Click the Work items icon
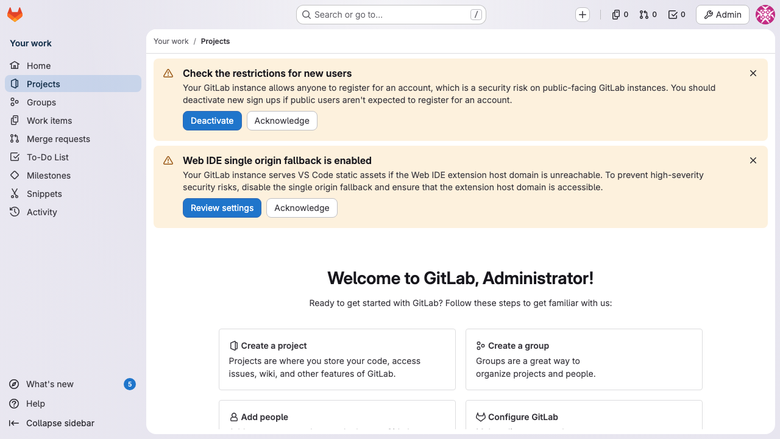The height and width of the screenshot is (439, 780). (x=14, y=120)
